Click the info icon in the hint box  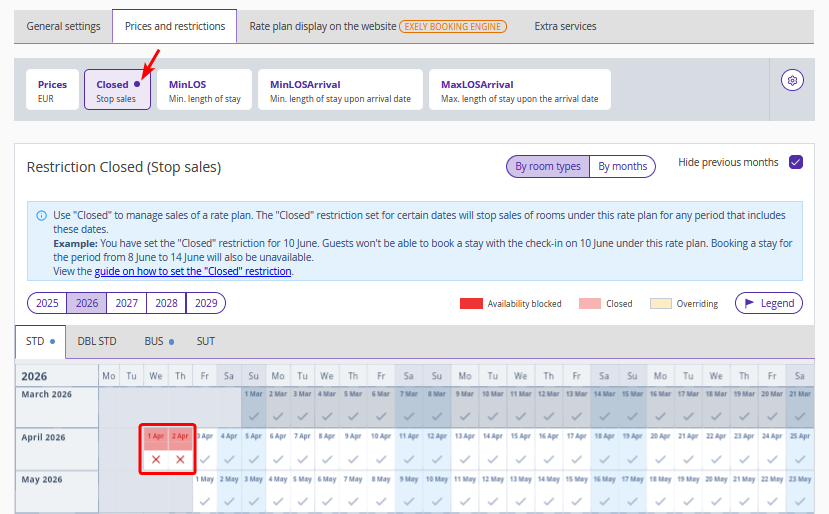pos(41,215)
